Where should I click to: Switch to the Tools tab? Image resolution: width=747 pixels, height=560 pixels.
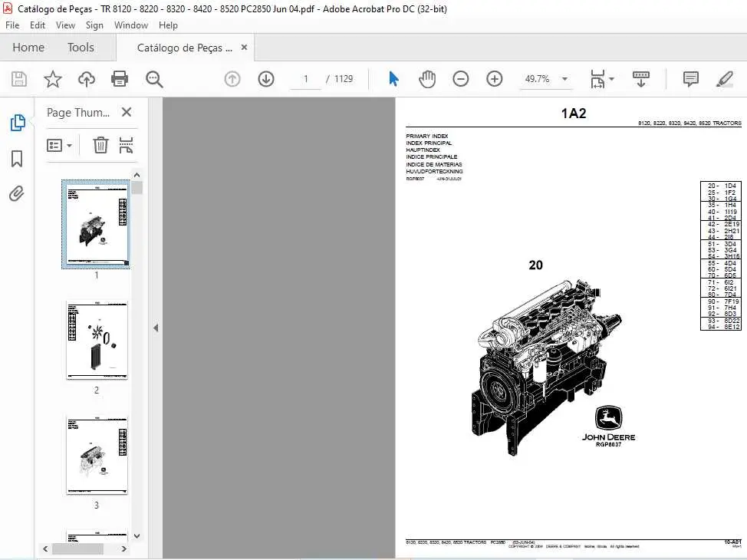click(81, 48)
